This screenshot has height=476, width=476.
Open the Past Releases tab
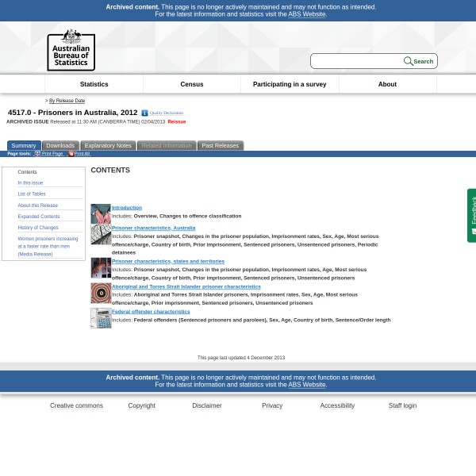pos(220,146)
